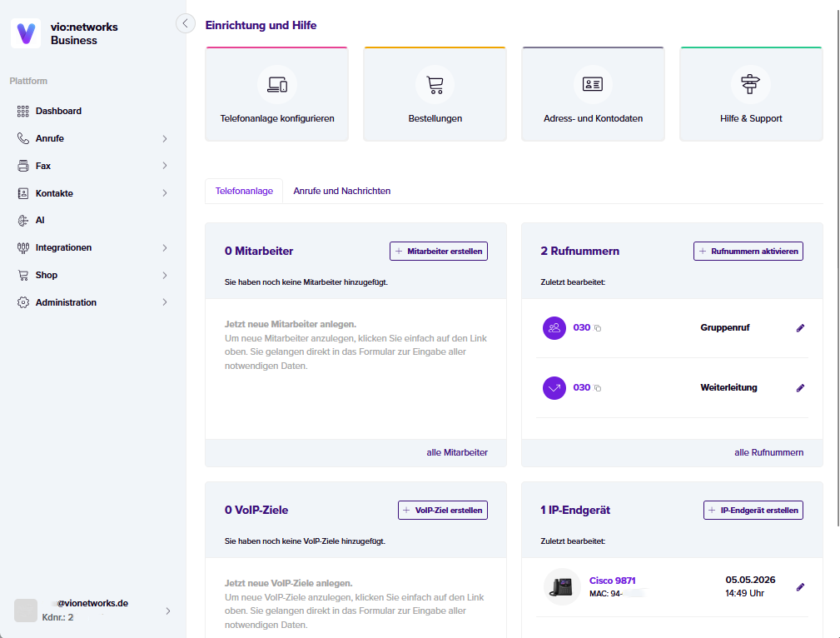Click the AI brain icon
The height and width of the screenshot is (638, 840).
point(23,221)
